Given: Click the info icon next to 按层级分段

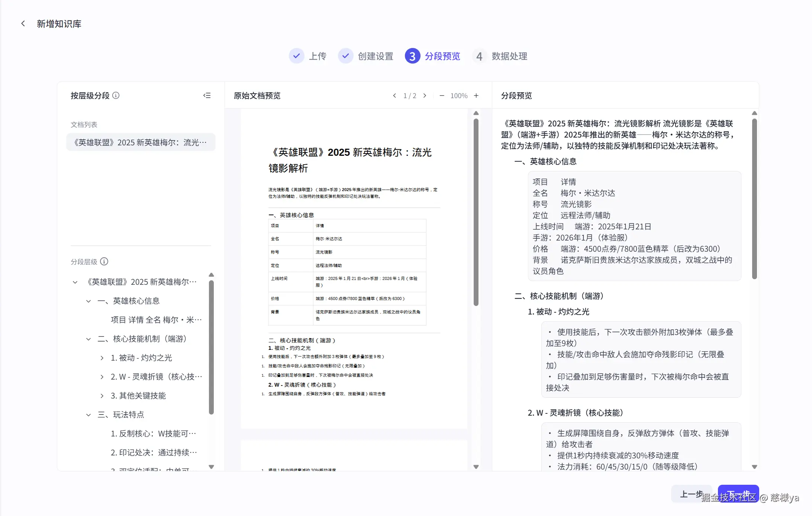Looking at the screenshot, I should [x=116, y=96].
